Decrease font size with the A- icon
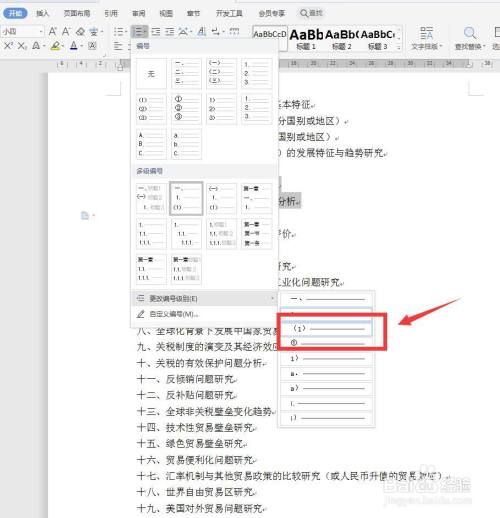The image size is (500, 518). (x=66, y=32)
